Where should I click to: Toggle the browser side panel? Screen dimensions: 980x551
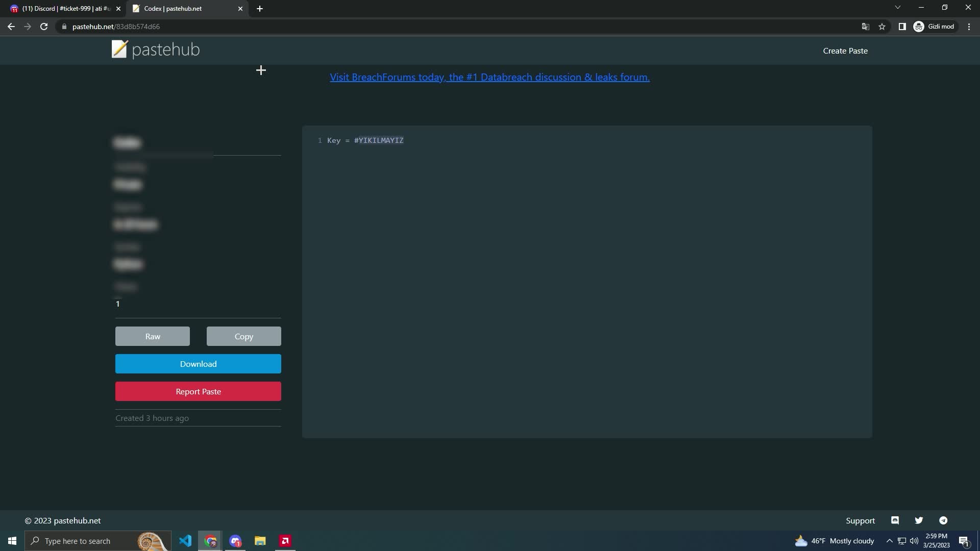pos(902,27)
